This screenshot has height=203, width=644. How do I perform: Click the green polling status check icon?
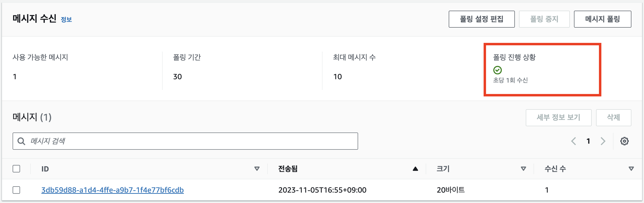pos(498,70)
